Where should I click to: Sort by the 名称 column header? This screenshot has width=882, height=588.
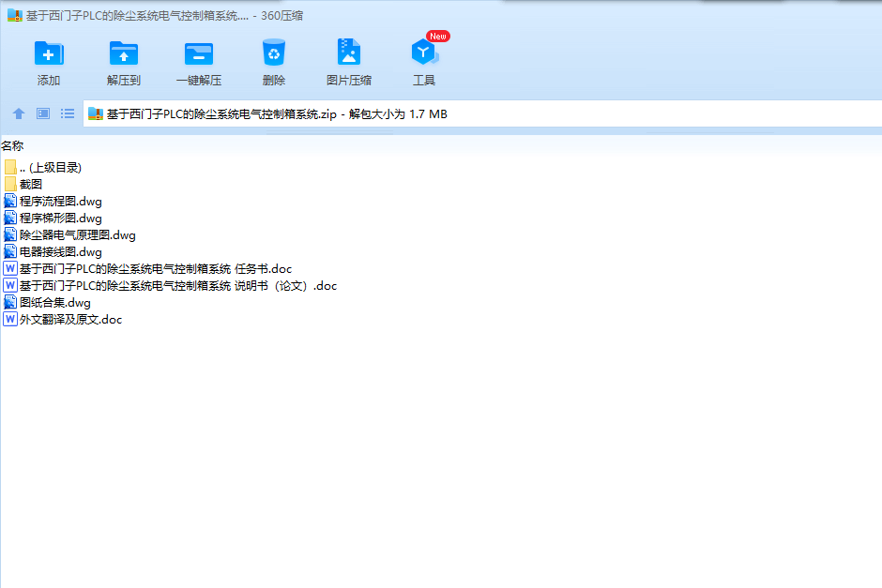12,146
